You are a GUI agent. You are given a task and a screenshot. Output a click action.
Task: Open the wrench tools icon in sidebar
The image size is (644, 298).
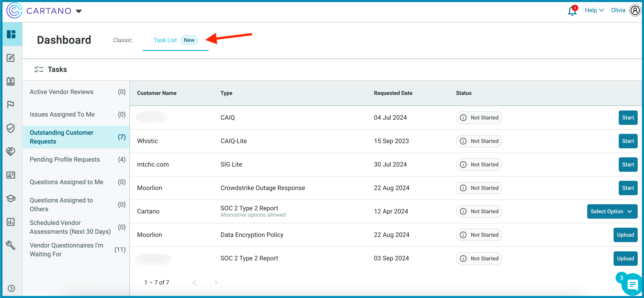click(x=11, y=245)
